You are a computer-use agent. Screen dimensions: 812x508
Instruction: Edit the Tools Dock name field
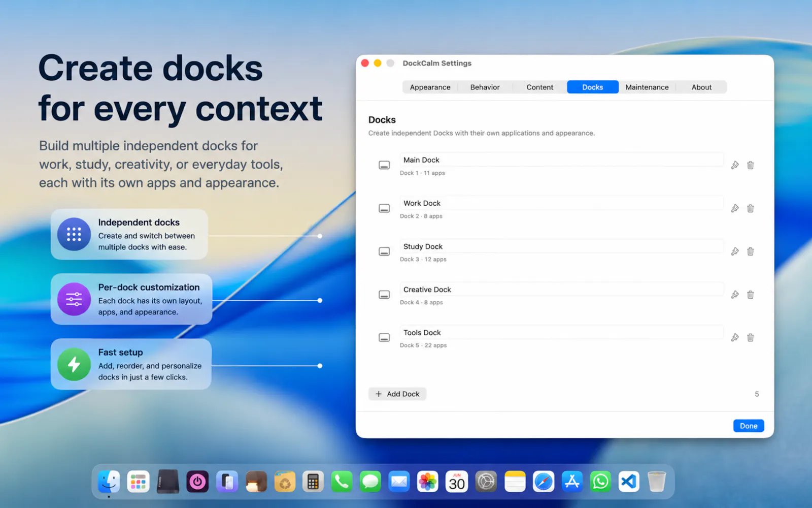click(x=561, y=332)
